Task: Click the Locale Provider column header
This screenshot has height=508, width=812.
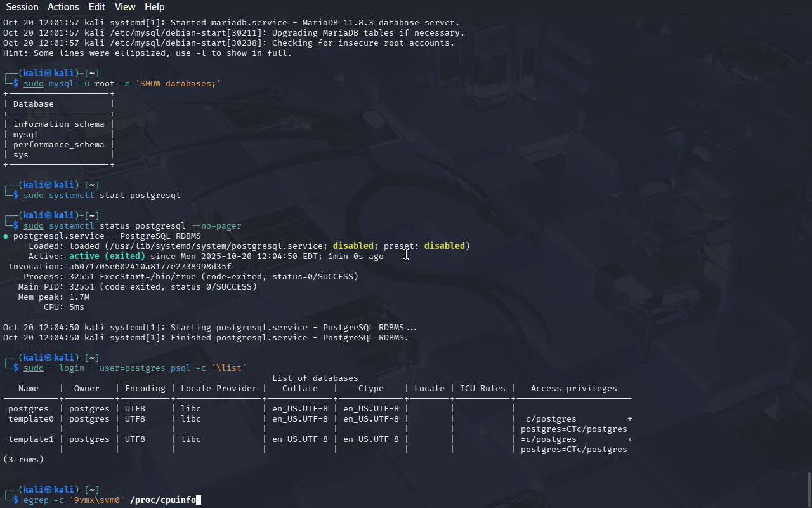Action: click(x=219, y=389)
